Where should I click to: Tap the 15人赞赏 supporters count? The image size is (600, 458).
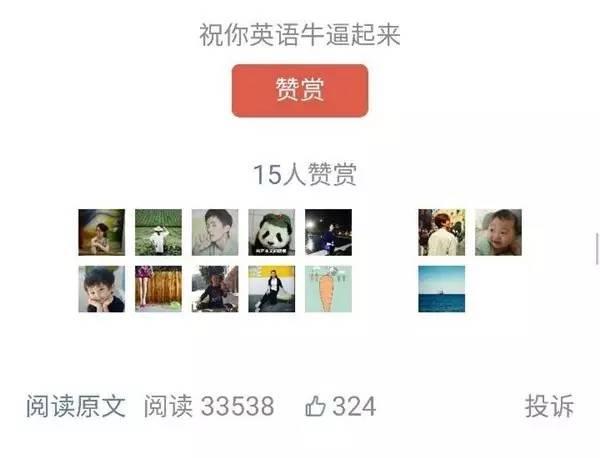pos(305,174)
